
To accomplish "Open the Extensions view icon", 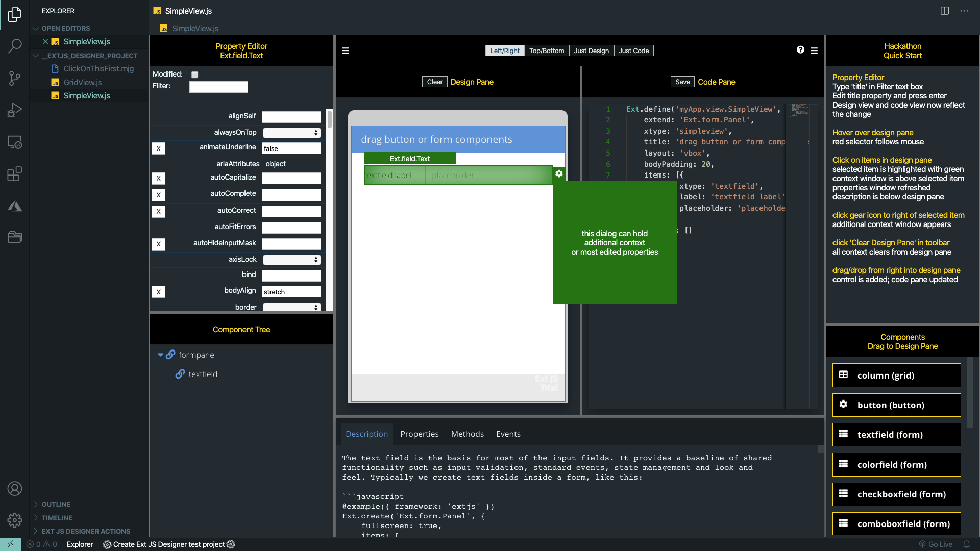I will click(15, 174).
